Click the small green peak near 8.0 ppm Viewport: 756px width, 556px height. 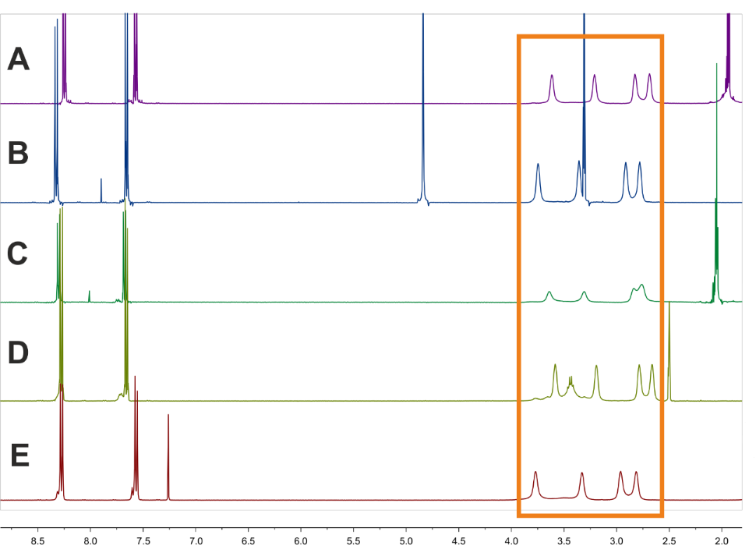[90, 296]
